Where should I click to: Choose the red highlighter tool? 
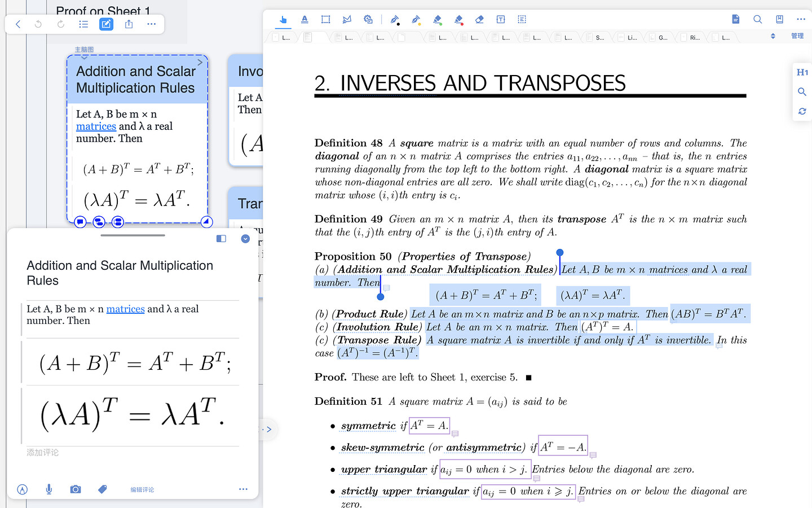click(458, 20)
